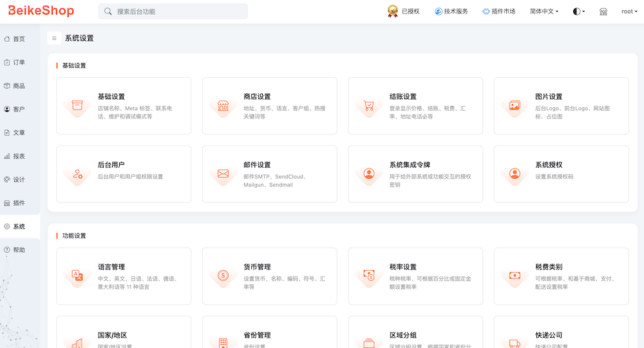Expand the root user dropdown
This screenshot has width=644, height=348.
pyautogui.click(x=629, y=12)
